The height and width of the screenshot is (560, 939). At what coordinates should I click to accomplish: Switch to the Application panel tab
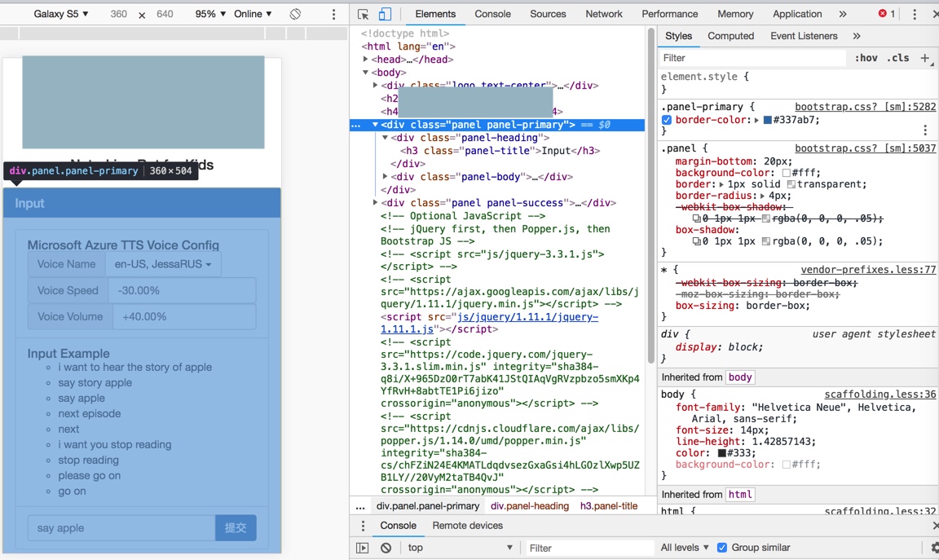coord(797,14)
